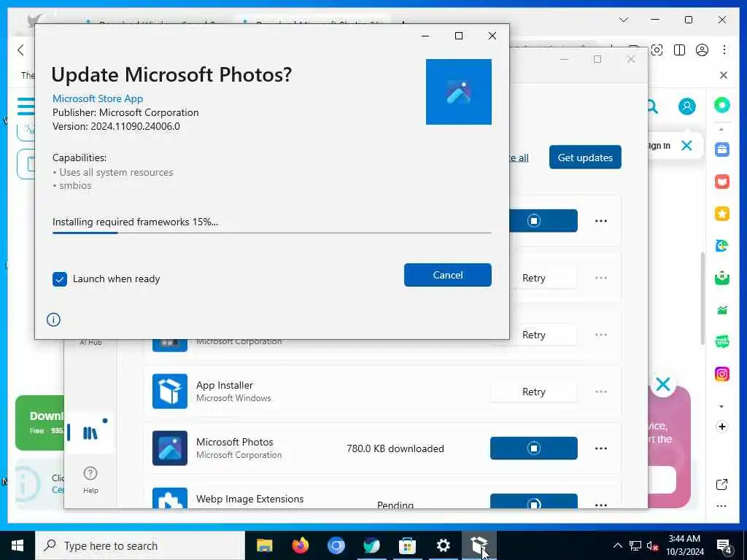Open the blue parrot sidebar app

tap(721, 246)
